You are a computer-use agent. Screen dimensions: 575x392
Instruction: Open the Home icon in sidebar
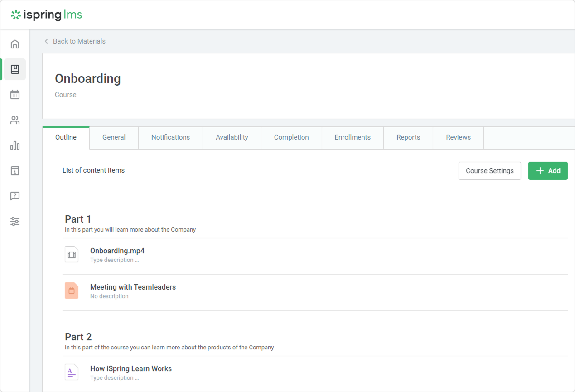coord(15,44)
